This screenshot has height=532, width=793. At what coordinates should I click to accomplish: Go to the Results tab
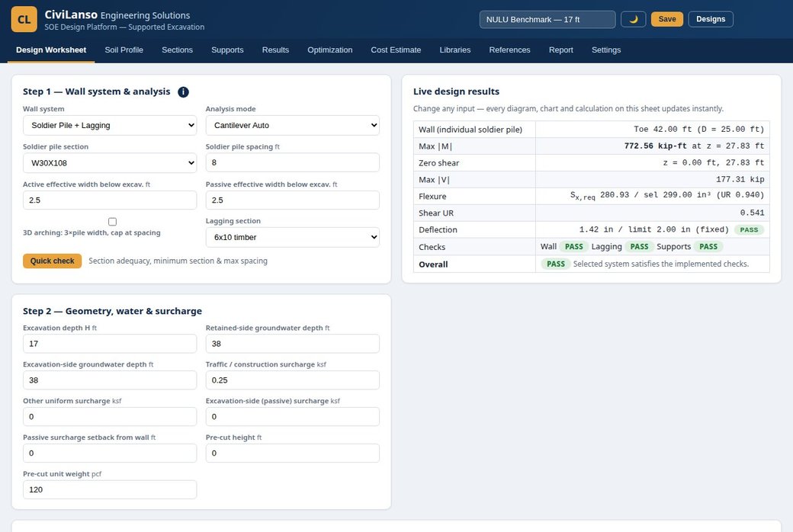(x=275, y=50)
